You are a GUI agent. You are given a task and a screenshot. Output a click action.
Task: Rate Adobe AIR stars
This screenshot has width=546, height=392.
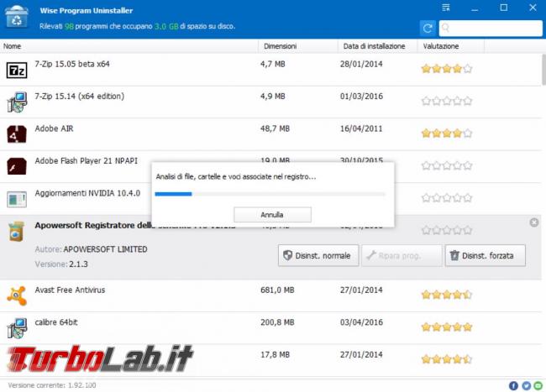pos(447,133)
